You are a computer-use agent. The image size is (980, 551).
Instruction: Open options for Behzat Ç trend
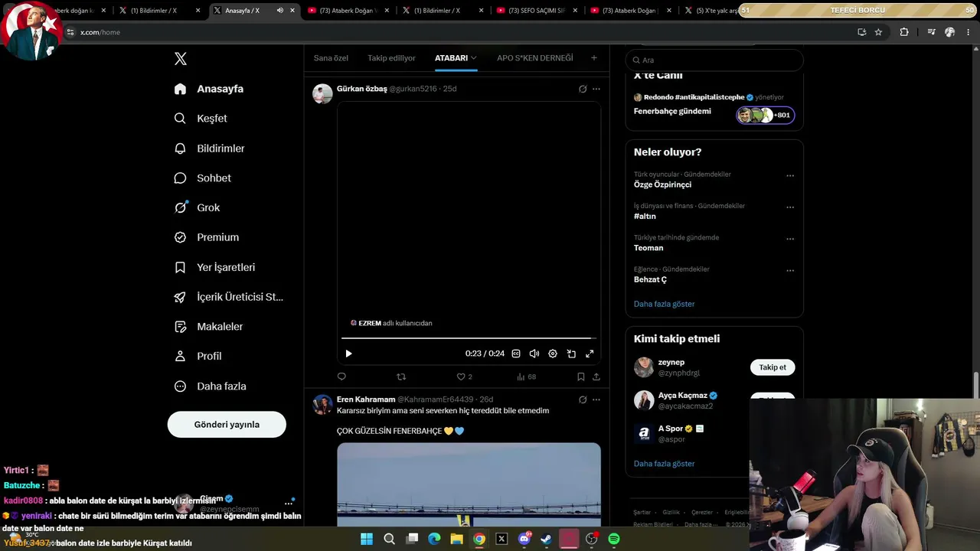click(790, 271)
